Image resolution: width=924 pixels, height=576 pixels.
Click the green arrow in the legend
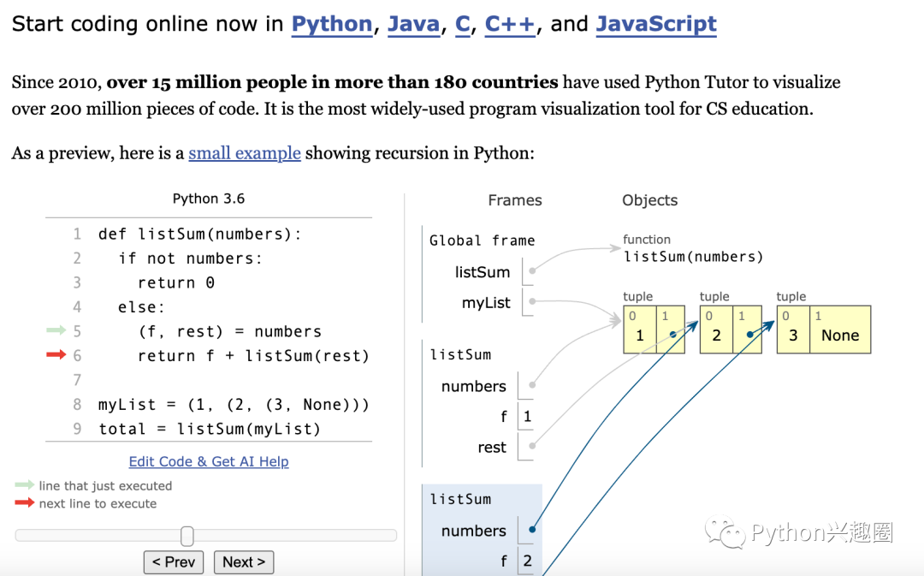point(25,484)
